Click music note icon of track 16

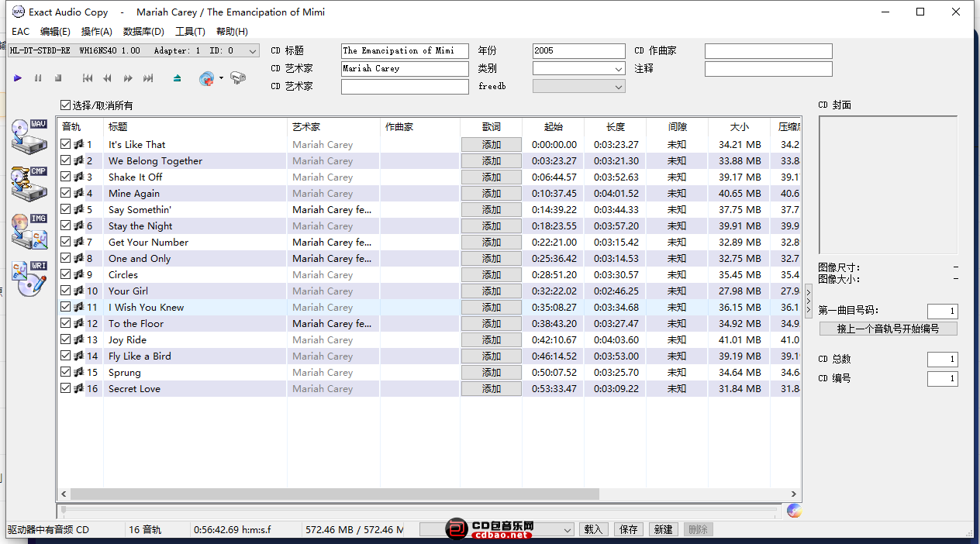(78, 388)
